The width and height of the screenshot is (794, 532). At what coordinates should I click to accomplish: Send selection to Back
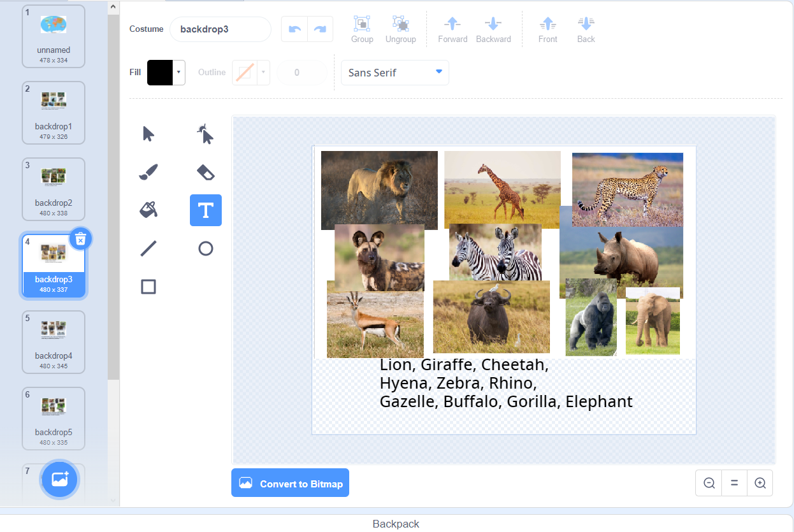586,29
